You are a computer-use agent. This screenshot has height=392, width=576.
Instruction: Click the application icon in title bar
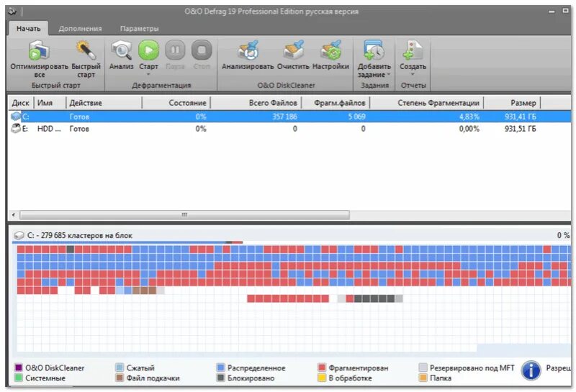click(12, 12)
